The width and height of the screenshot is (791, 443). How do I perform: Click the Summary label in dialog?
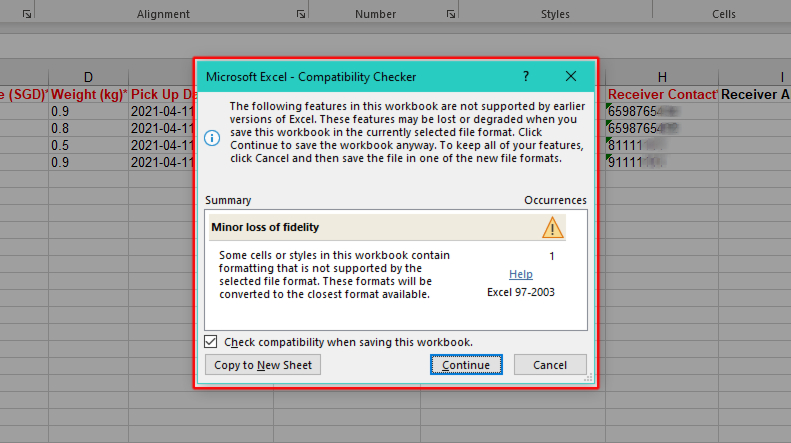pyautogui.click(x=228, y=200)
